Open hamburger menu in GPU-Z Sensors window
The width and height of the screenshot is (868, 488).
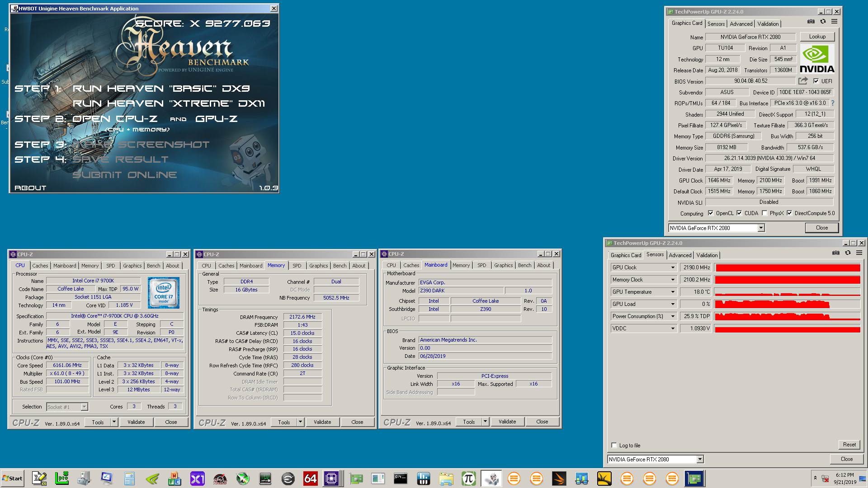[x=859, y=253]
